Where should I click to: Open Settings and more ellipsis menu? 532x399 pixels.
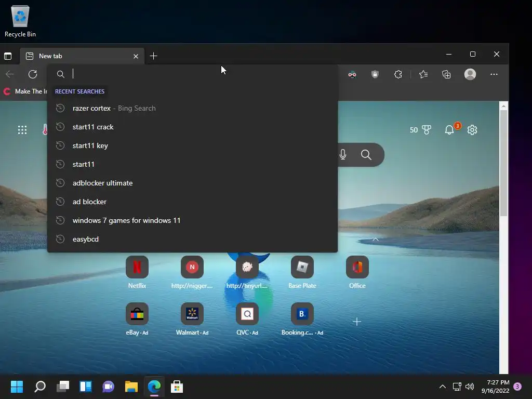pos(494,74)
